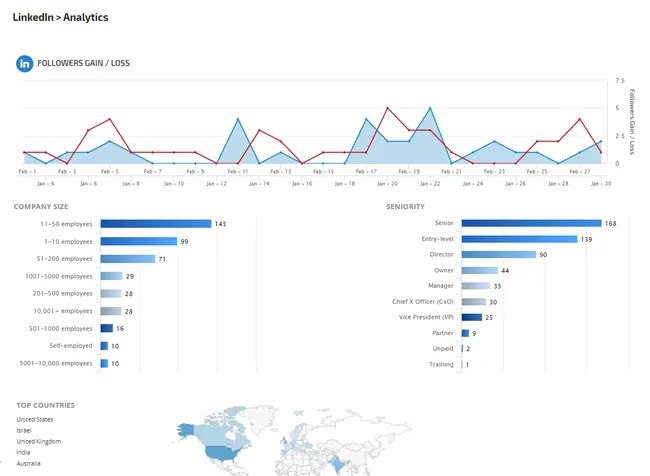Click the '1001-5000 employees' label
This screenshot has height=476, width=650.
(59, 276)
